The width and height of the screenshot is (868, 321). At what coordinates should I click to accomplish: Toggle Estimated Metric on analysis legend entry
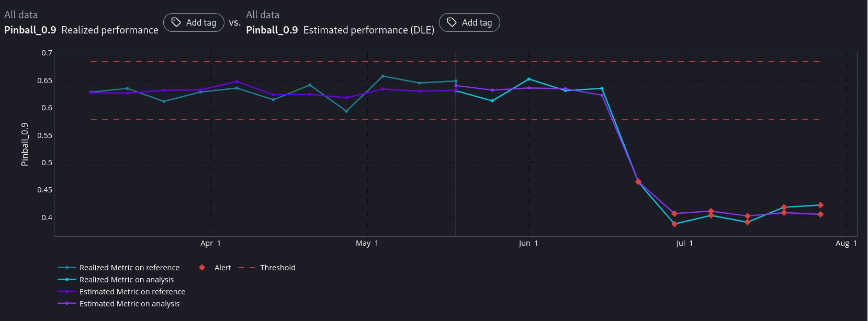point(129,304)
